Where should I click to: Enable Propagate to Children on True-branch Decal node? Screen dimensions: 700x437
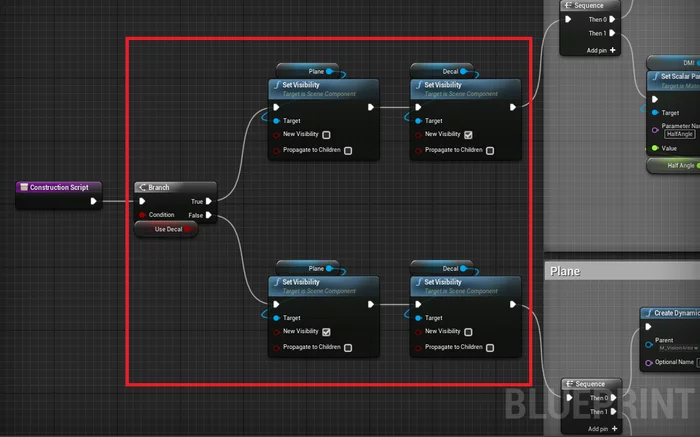(490, 150)
